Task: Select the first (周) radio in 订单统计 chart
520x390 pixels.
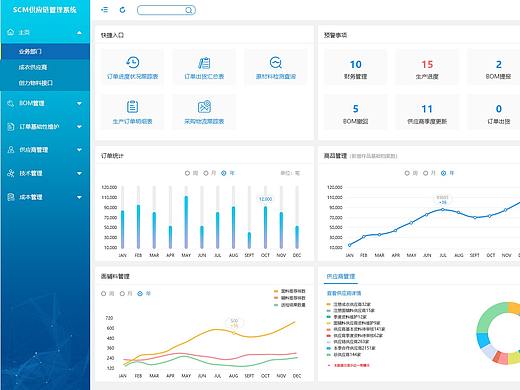Action: pyautogui.click(x=187, y=173)
